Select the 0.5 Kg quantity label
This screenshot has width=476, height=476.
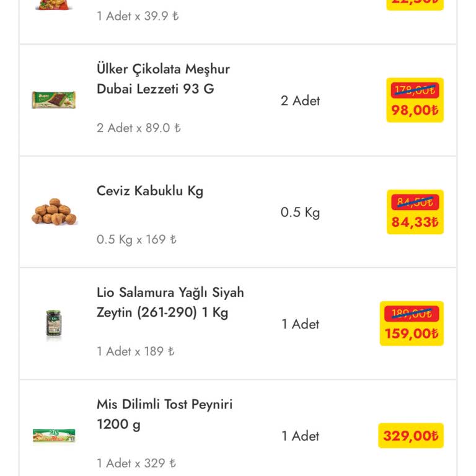pyautogui.click(x=300, y=213)
